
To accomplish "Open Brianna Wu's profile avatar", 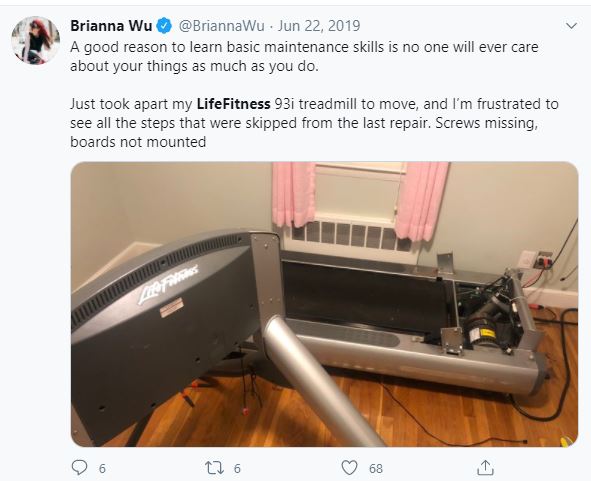I will point(35,40).
